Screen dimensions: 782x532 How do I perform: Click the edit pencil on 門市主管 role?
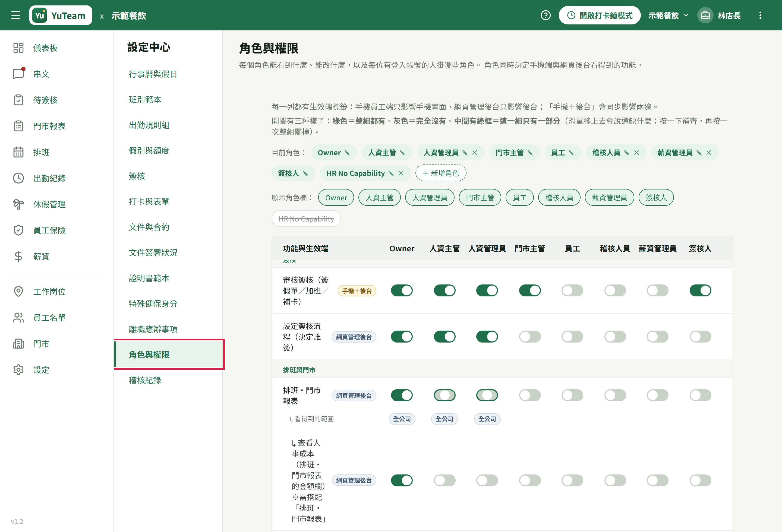(530, 153)
